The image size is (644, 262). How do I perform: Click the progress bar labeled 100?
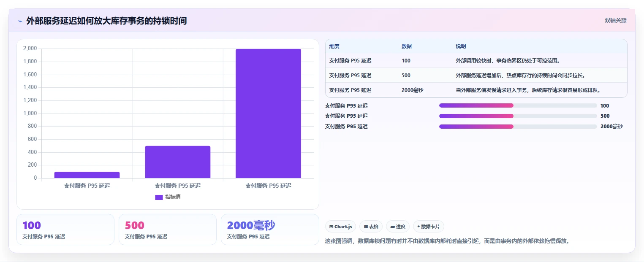click(518, 105)
